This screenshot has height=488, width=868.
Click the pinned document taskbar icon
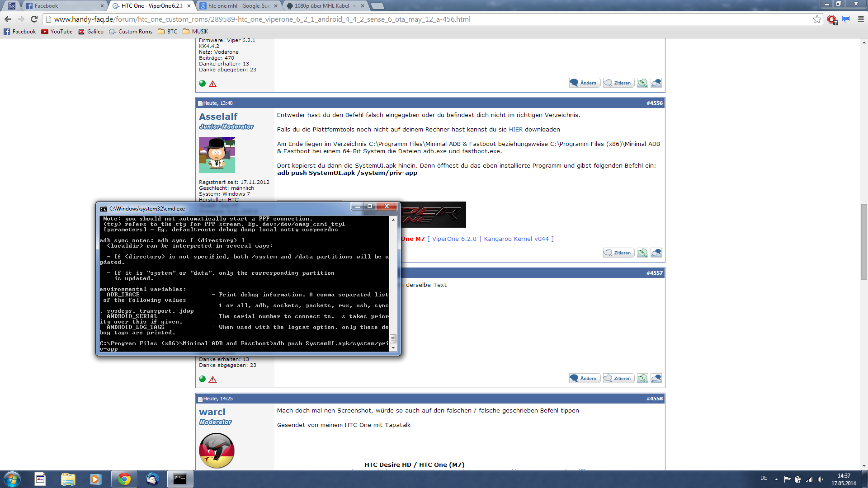pyautogui.click(x=40, y=479)
